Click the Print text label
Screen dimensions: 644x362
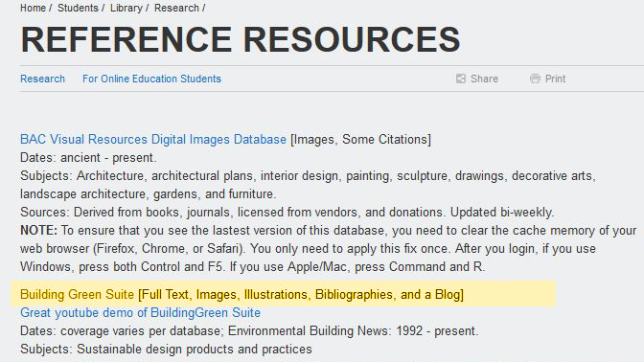click(555, 79)
